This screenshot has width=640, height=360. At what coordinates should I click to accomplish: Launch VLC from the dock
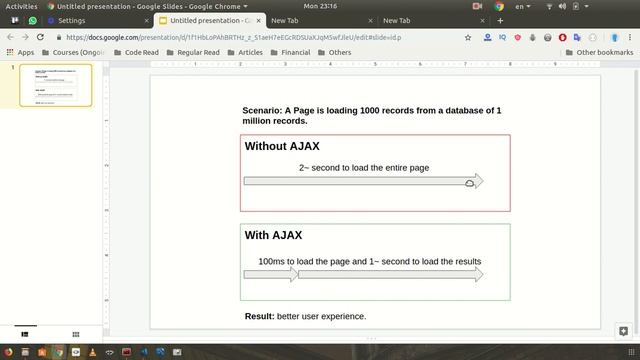pos(93,352)
